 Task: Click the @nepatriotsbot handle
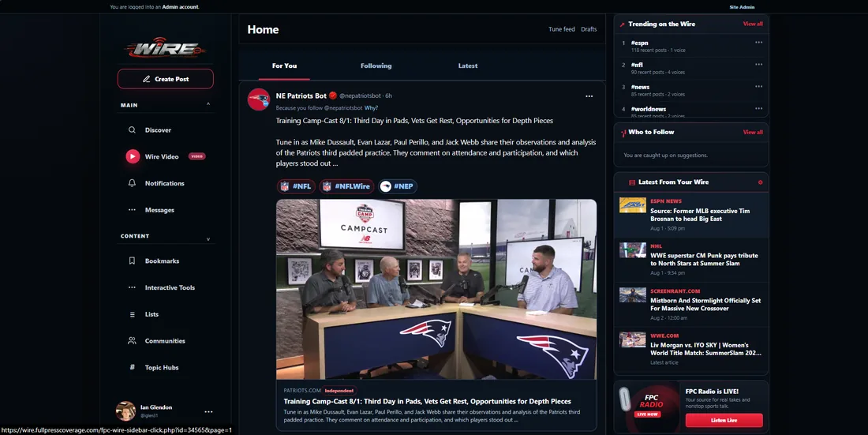pos(361,96)
